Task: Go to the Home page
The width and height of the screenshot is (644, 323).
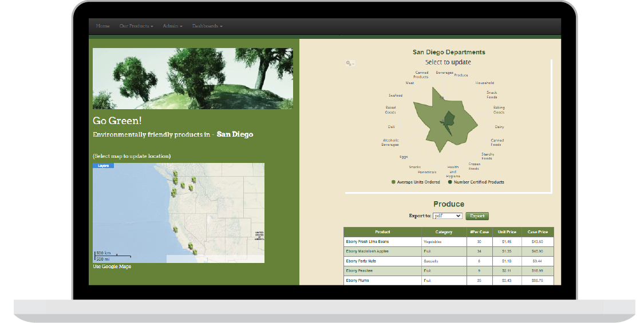Action: coord(102,26)
